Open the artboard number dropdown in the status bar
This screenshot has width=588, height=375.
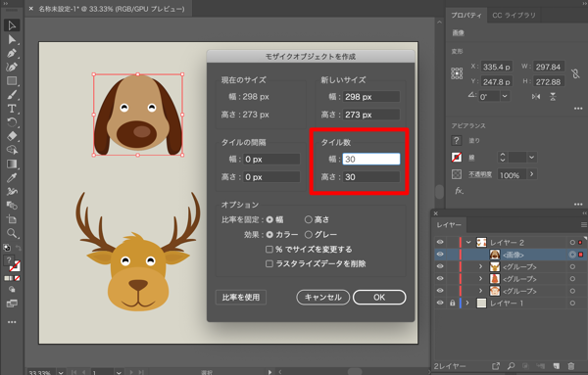119,372
